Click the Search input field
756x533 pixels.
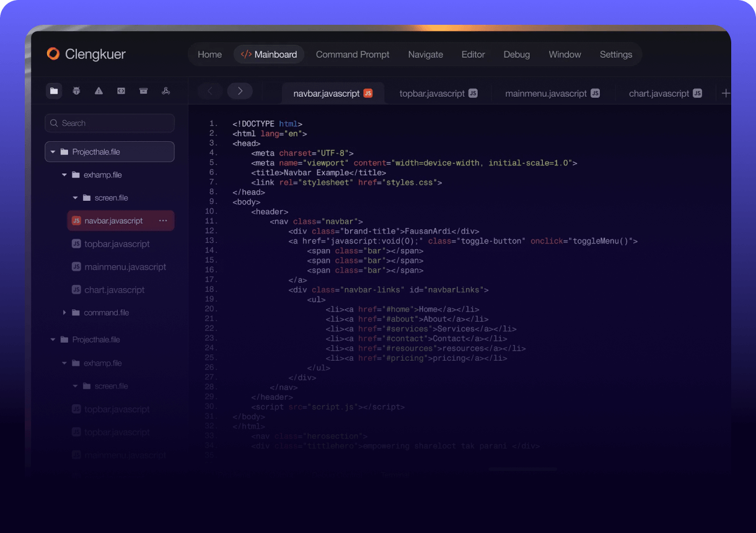tap(110, 123)
